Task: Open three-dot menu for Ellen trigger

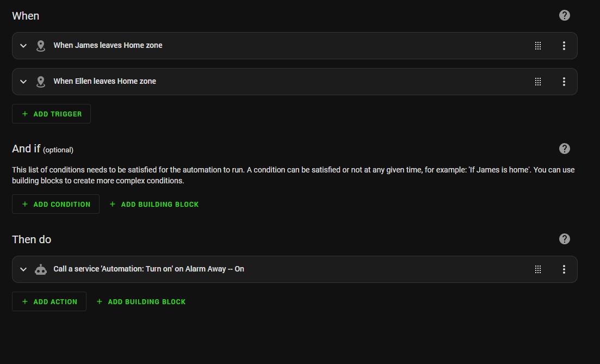Action: click(564, 82)
